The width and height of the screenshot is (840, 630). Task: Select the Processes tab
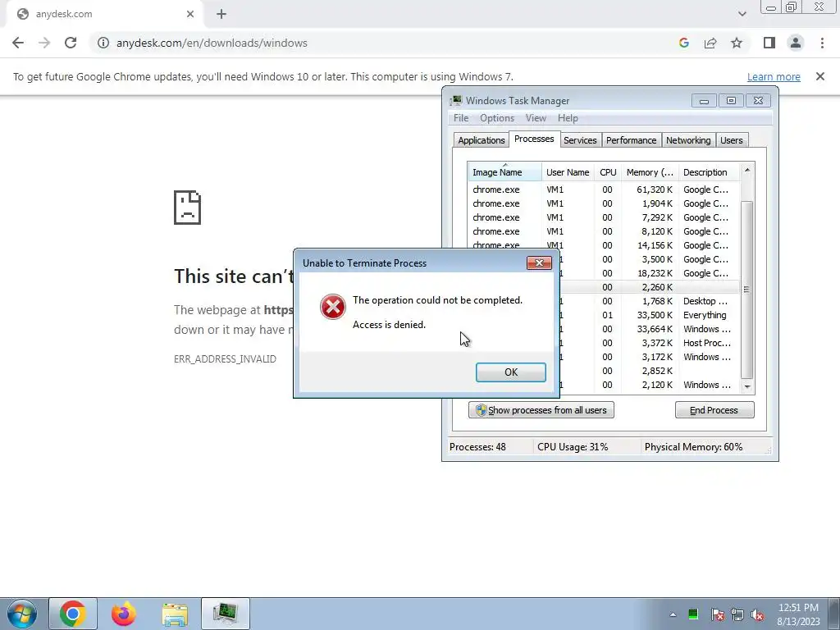pos(534,139)
